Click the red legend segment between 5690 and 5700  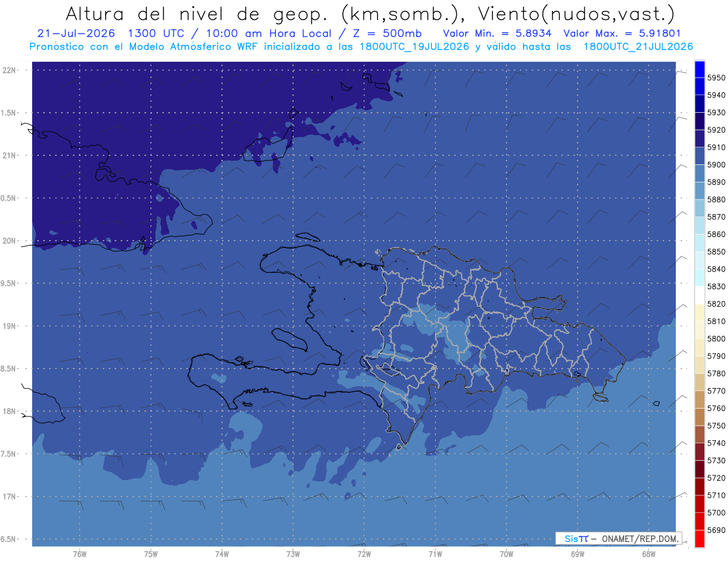[x=699, y=521]
